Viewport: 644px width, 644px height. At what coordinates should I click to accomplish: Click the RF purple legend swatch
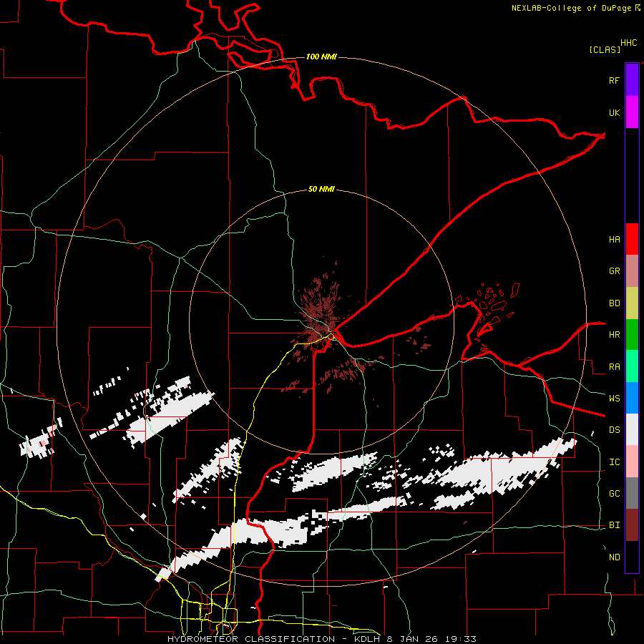click(x=632, y=80)
